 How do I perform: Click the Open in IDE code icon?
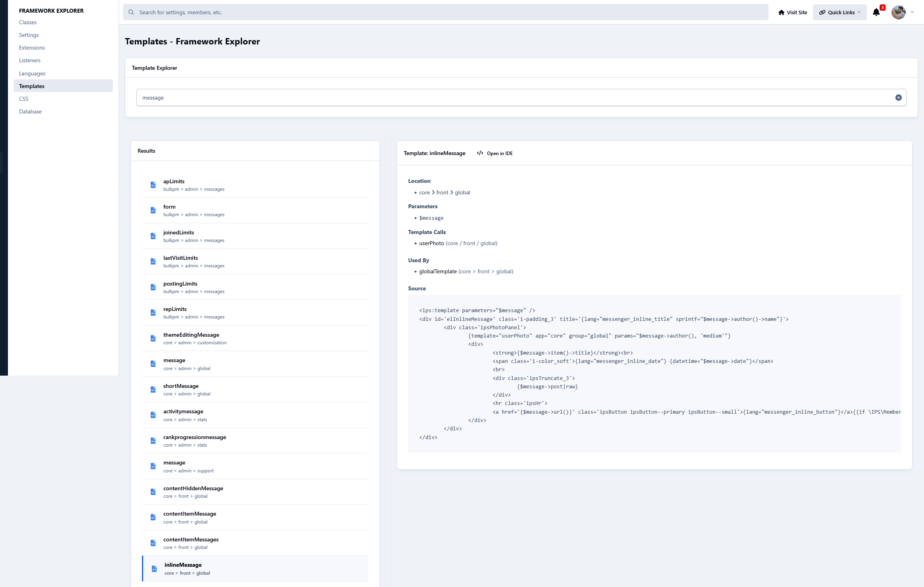(x=480, y=153)
